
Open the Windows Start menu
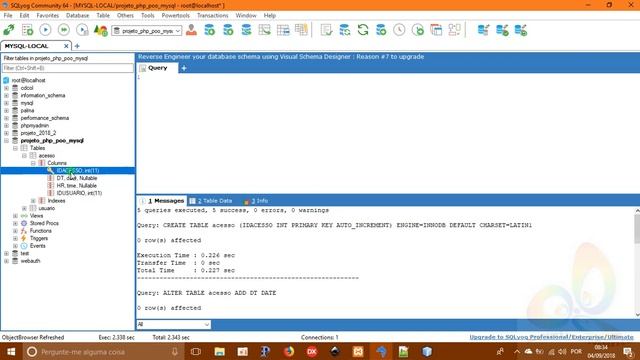(11, 351)
